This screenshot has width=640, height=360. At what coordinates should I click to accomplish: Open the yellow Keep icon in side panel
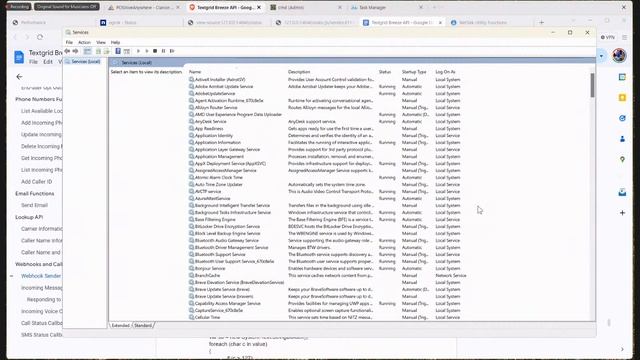point(622,98)
